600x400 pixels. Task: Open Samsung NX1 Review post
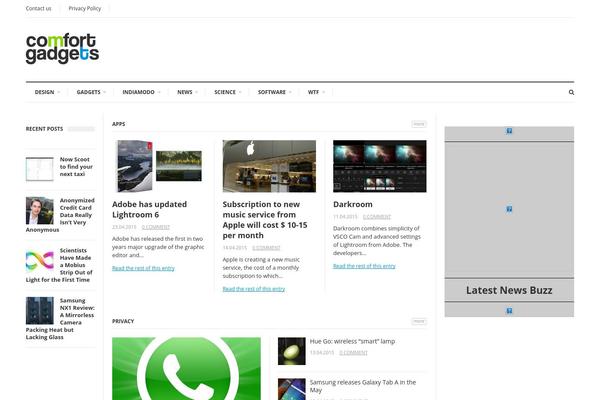pos(60,319)
